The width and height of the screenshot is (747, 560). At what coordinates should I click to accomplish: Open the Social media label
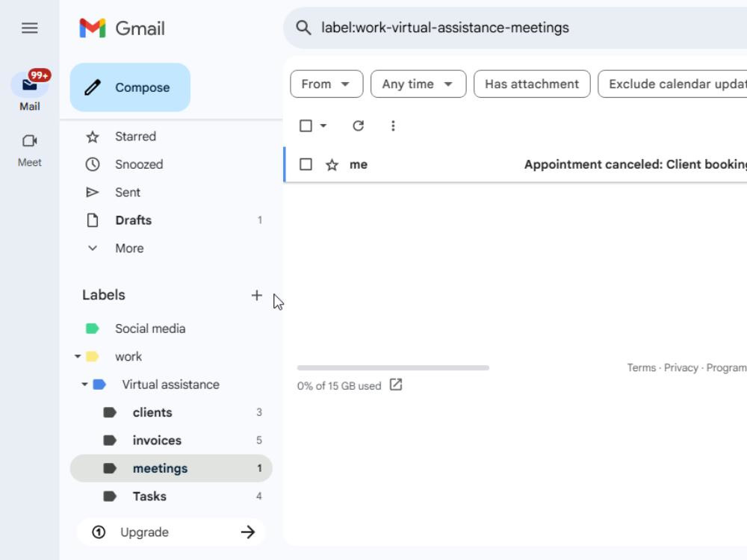[172, 329]
